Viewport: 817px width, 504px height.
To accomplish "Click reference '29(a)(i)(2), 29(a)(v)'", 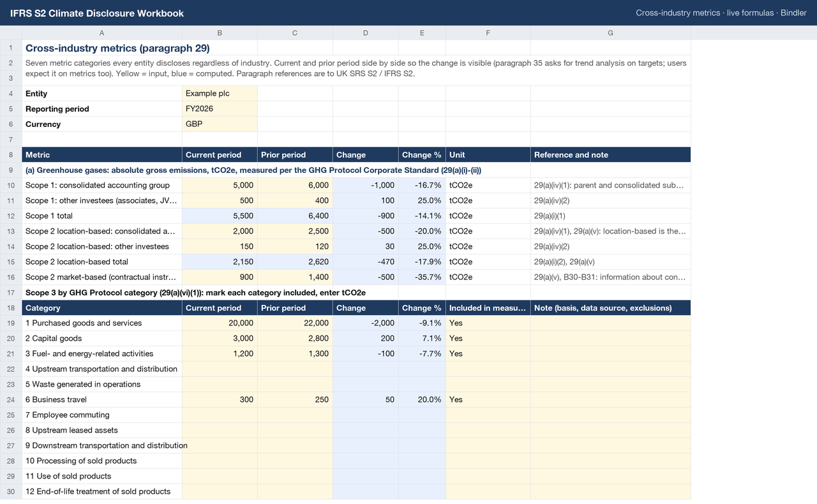I will click(610, 262).
